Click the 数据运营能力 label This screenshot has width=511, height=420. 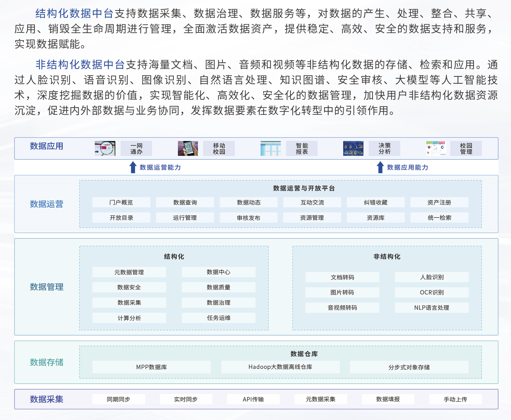[160, 167]
